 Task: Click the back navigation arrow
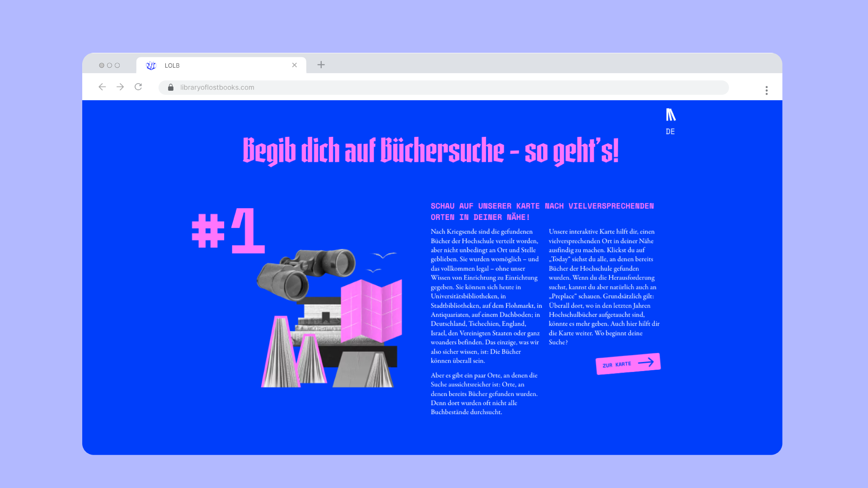[x=102, y=87]
